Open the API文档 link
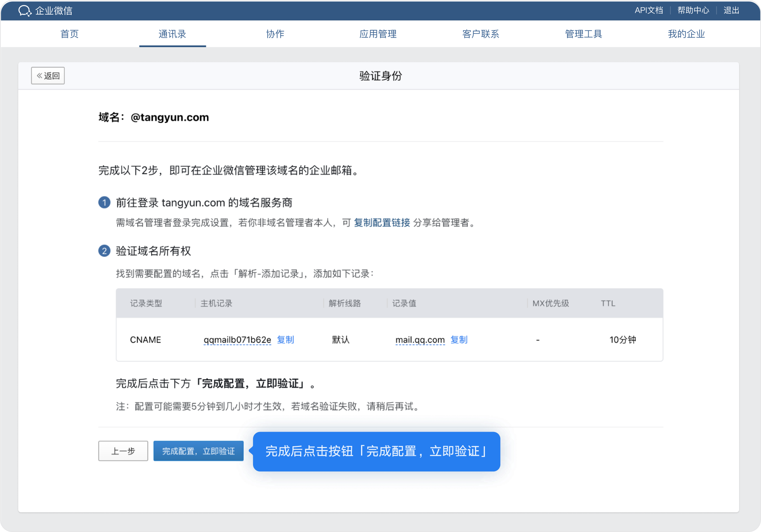 (x=649, y=10)
